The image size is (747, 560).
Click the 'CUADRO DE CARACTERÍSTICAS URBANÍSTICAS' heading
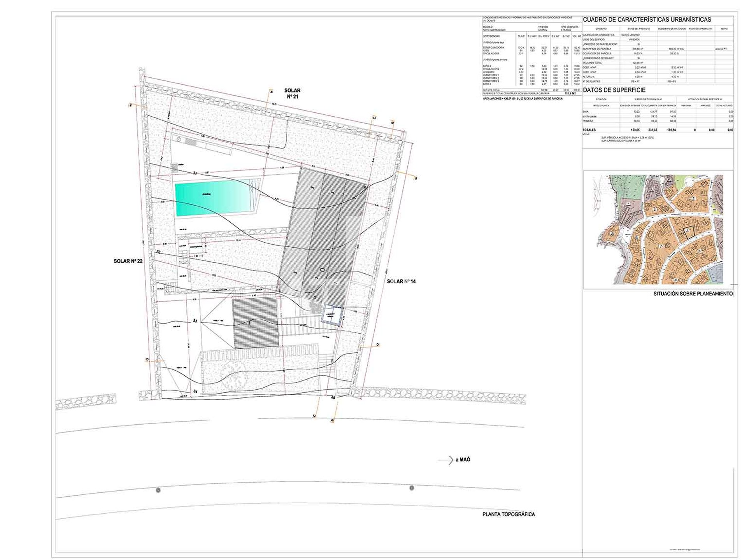(x=647, y=20)
